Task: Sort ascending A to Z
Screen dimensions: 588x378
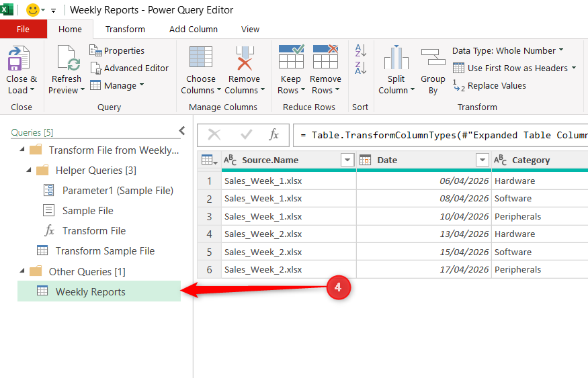Action: [360, 50]
